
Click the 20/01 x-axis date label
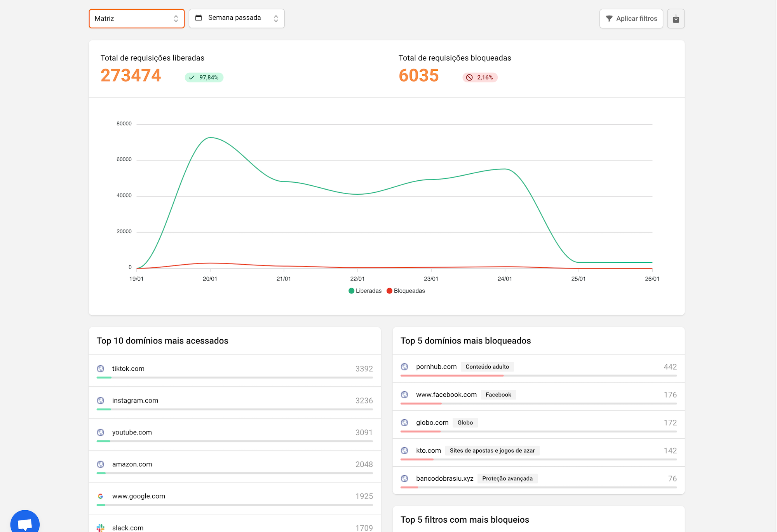210,279
